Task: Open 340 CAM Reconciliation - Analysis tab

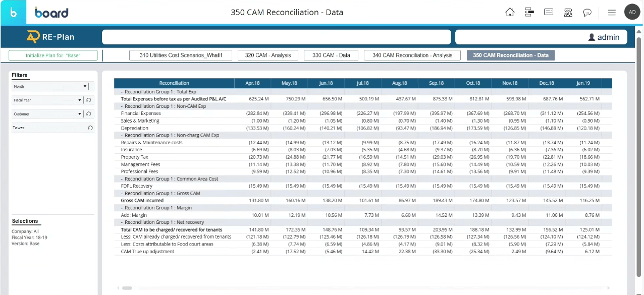Action: (412, 55)
